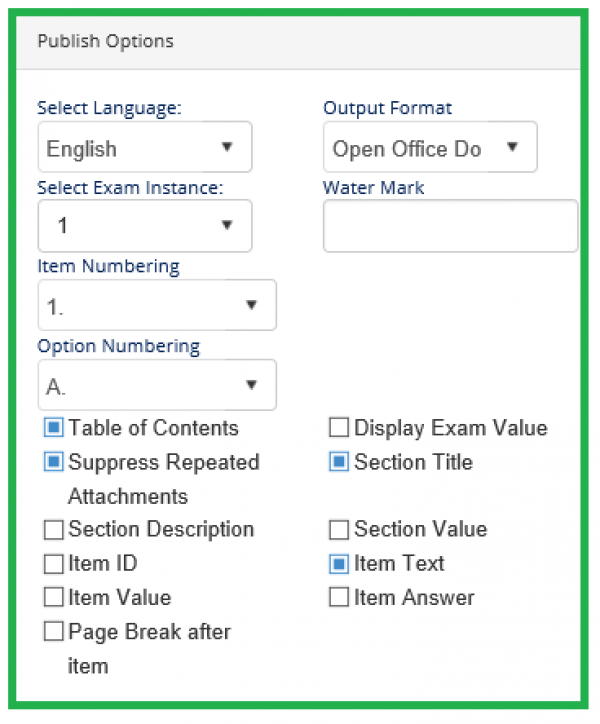Open the Option Numbering dropdown
Image resolution: width=600 pixels, height=724 pixels.
(157, 385)
